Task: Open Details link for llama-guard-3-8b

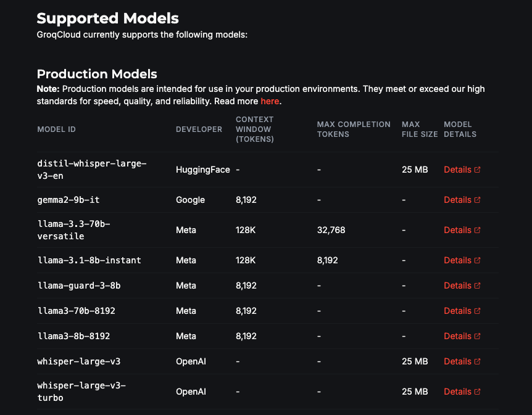Action: [x=462, y=286]
